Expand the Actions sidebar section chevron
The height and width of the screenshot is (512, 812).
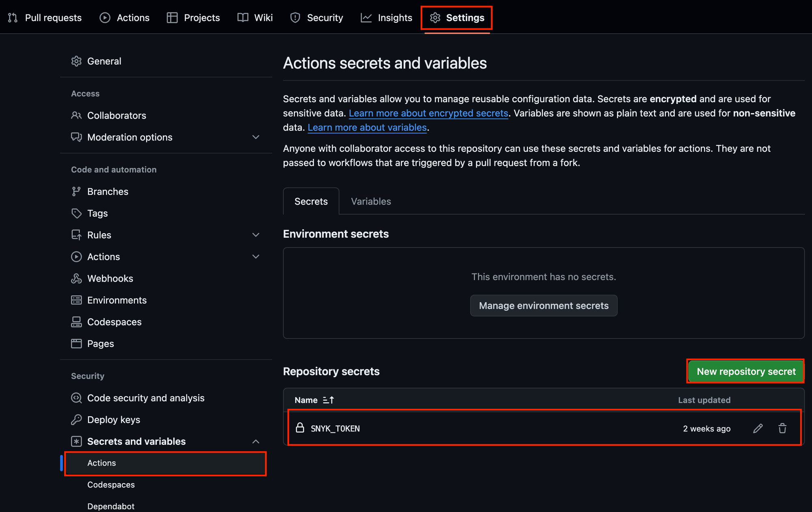[256, 257]
